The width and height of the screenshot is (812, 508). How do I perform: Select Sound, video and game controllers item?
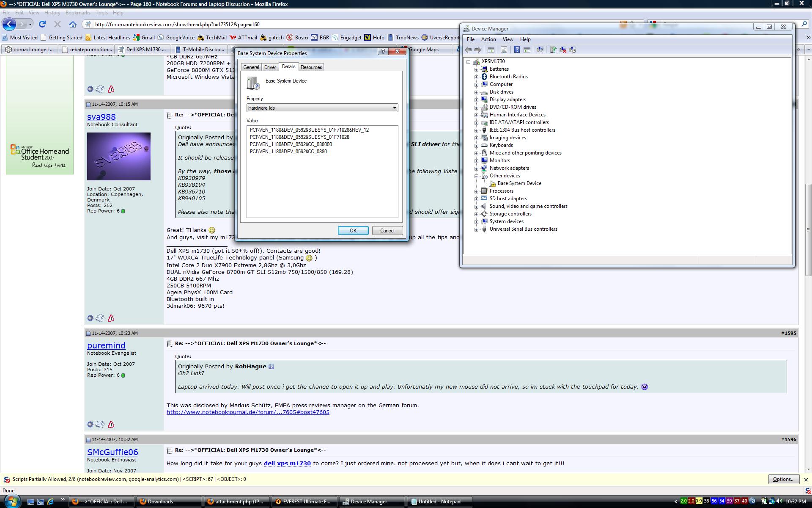coord(528,207)
